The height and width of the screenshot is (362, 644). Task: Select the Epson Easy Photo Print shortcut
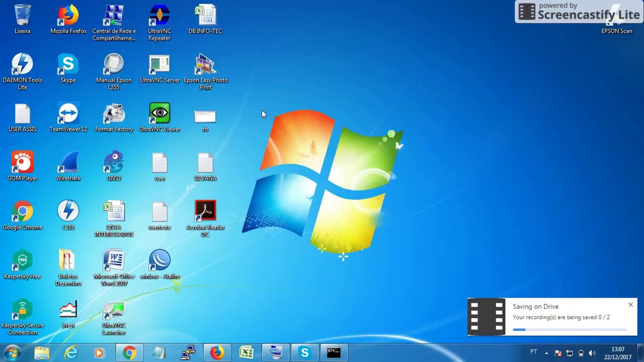tap(205, 72)
